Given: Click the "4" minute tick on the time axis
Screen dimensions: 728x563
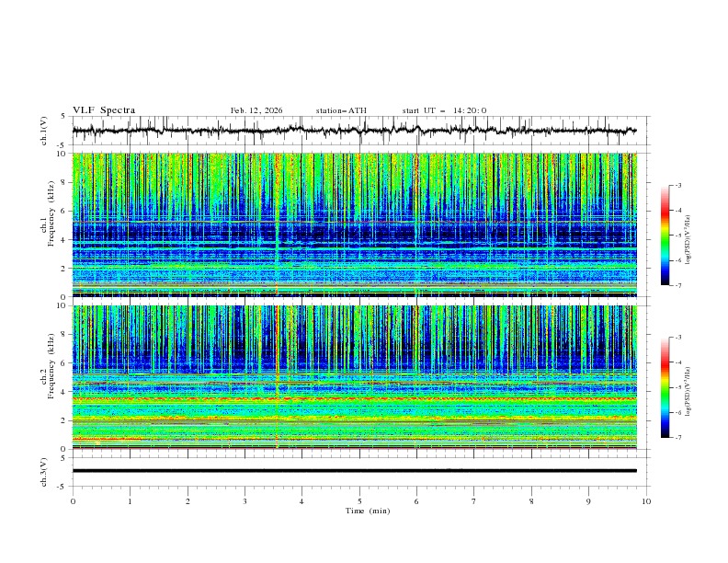Looking at the screenshot, I should tap(301, 501).
